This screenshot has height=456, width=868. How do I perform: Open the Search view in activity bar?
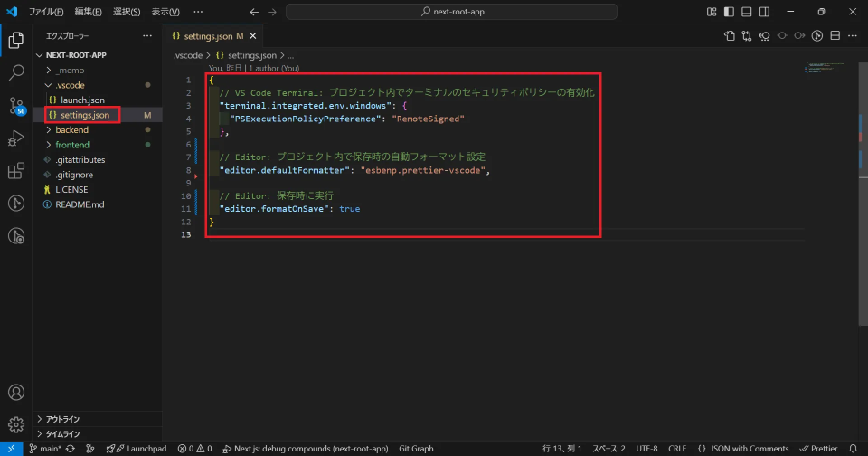(x=16, y=72)
